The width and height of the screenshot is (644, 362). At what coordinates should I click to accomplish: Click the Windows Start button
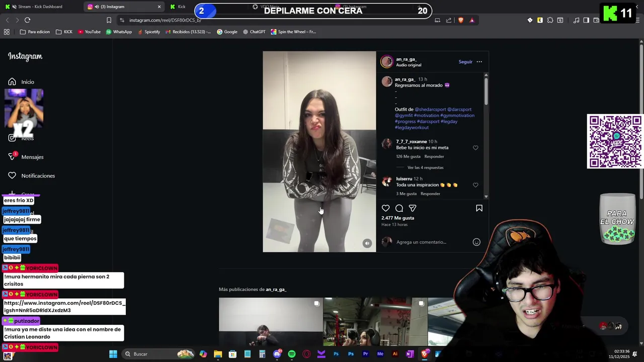(113, 354)
